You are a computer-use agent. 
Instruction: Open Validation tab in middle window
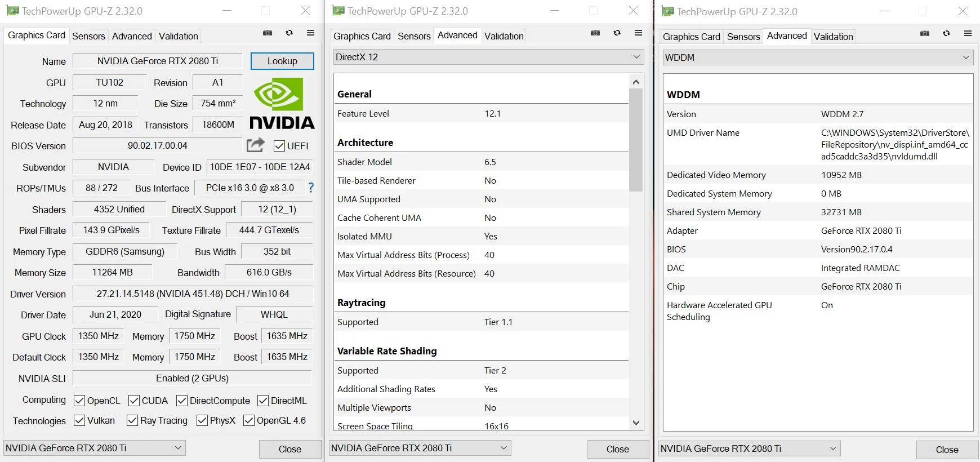click(504, 36)
